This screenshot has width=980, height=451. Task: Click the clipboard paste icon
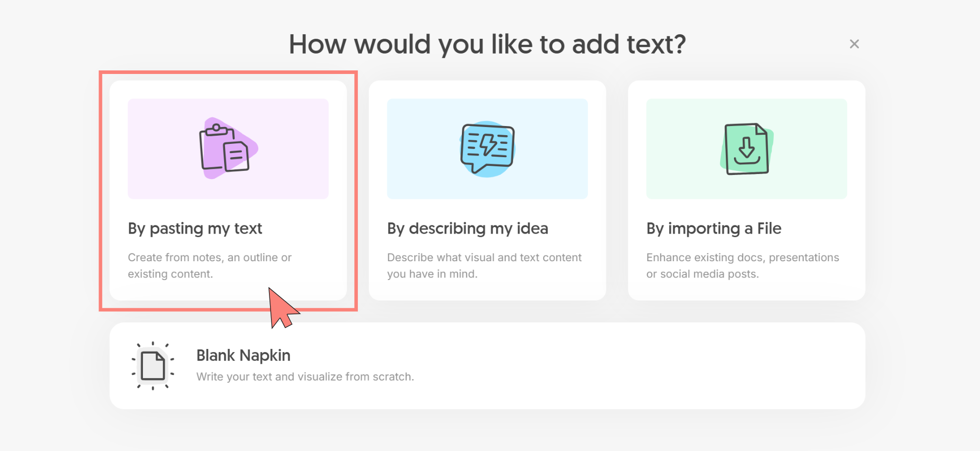(225, 148)
